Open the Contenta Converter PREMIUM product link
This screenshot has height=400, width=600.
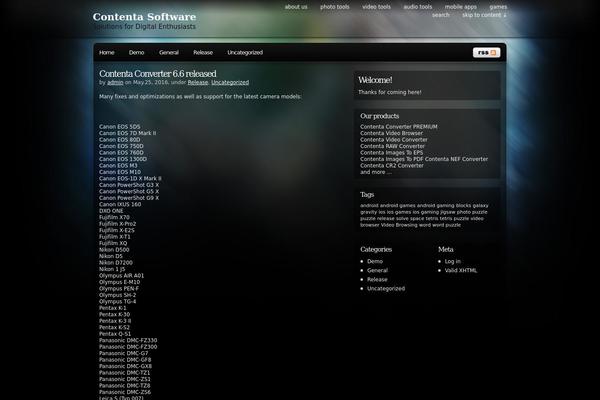(x=399, y=127)
